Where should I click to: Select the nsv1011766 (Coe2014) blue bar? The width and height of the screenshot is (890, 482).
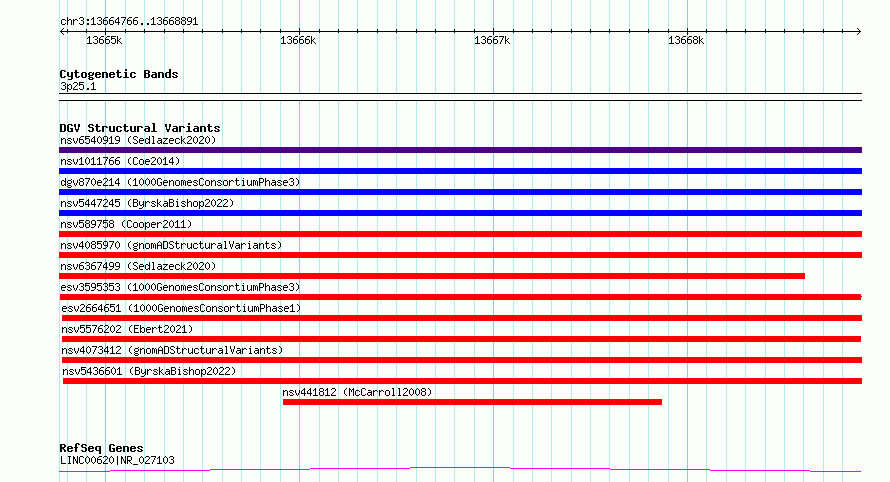(x=460, y=171)
